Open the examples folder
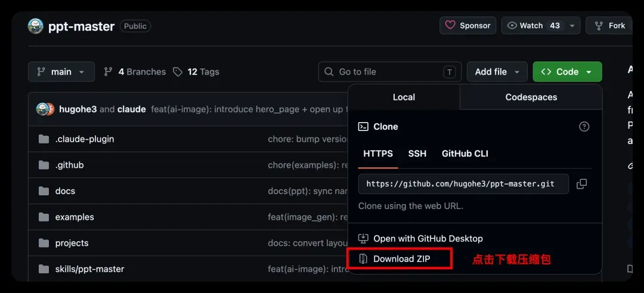 (75, 217)
